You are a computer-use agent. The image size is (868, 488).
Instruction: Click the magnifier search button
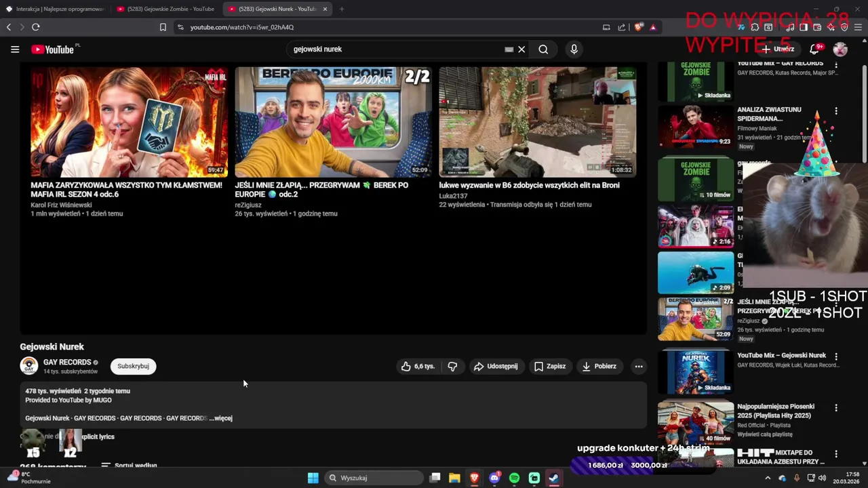[x=543, y=49]
